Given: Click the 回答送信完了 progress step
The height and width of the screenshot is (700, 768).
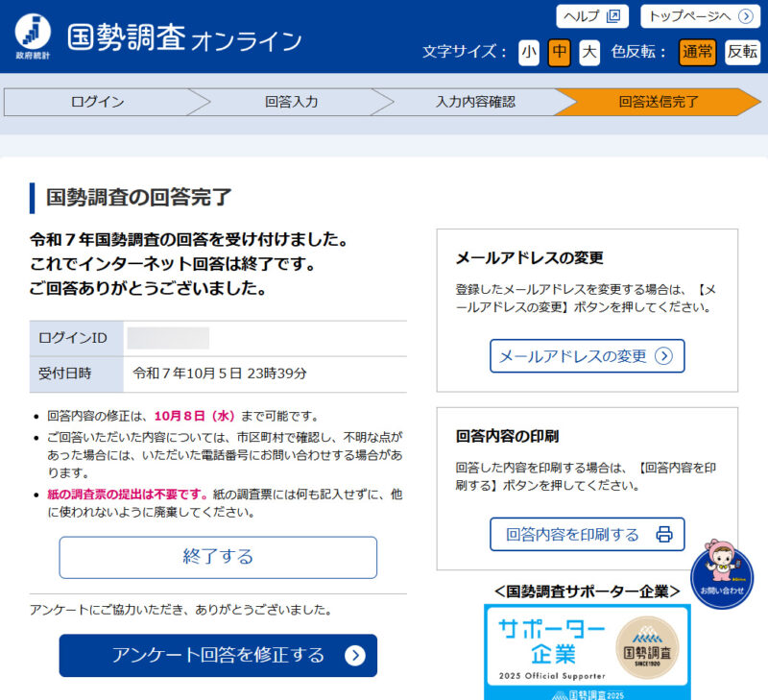Looking at the screenshot, I should [658, 102].
